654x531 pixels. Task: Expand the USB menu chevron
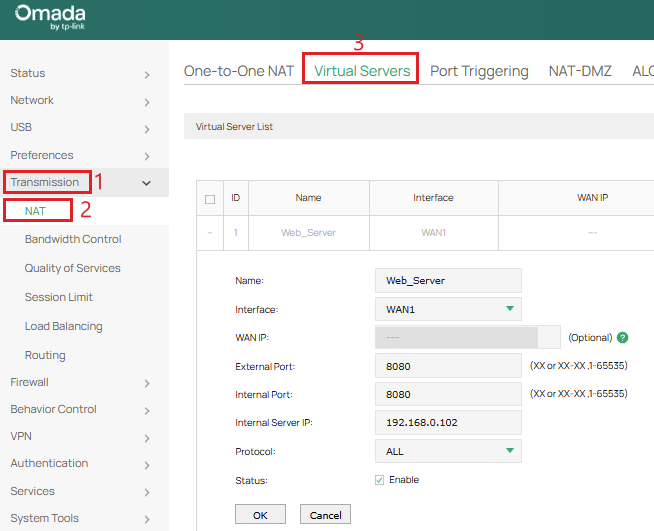coord(147,129)
